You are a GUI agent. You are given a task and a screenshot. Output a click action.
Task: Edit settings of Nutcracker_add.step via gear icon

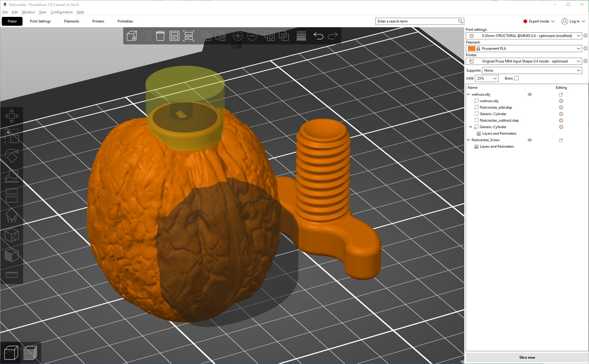click(x=561, y=107)
